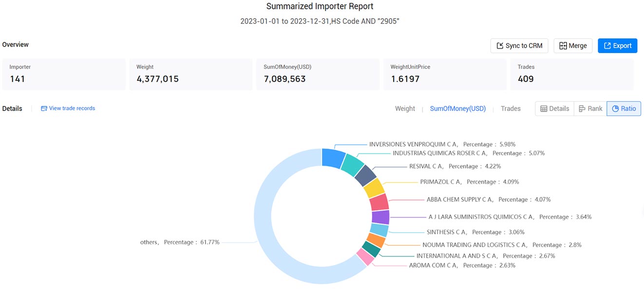Click the pink Aroma Com segment
The height and width of the screenshot is (289, 644).
point(365,257)
